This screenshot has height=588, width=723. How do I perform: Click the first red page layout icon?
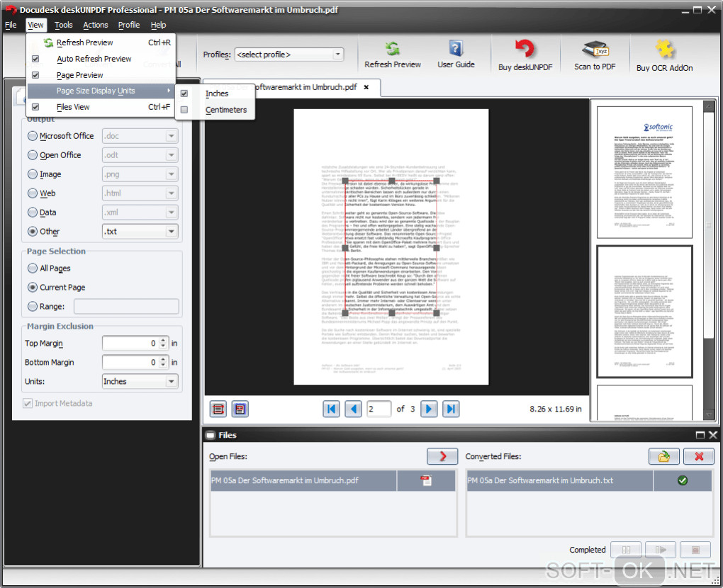[x=218, y=409]
